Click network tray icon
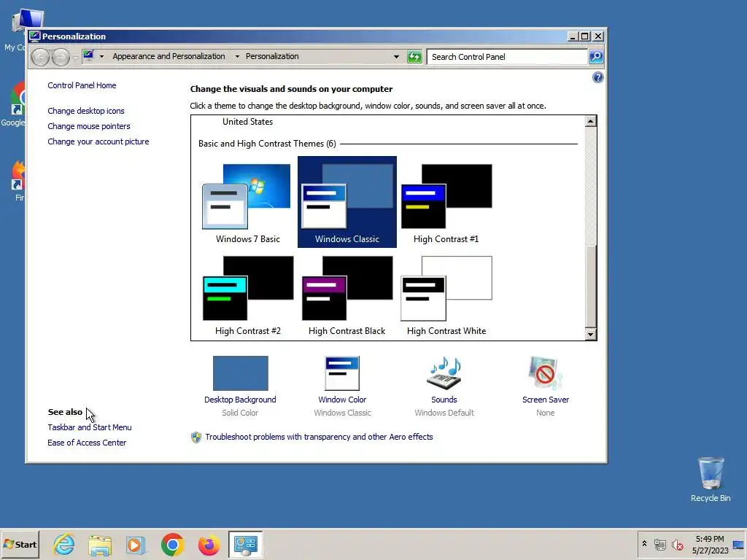 tap(659, 544)
